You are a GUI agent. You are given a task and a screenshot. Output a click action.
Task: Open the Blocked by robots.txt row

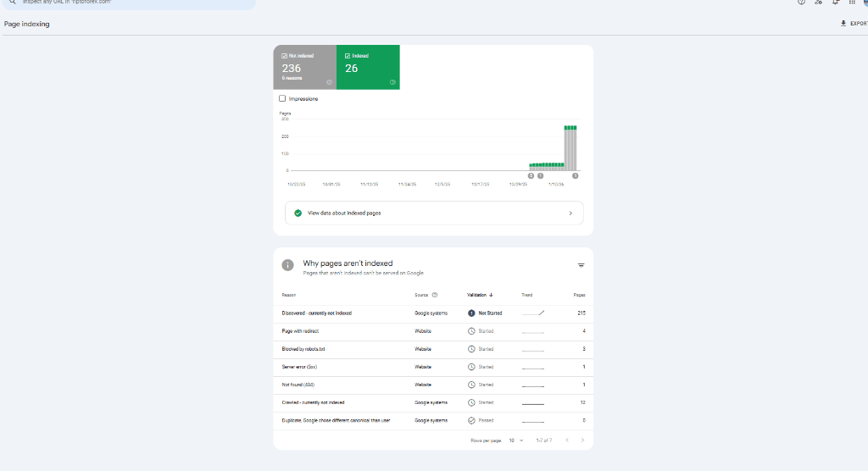pos(304,349)
